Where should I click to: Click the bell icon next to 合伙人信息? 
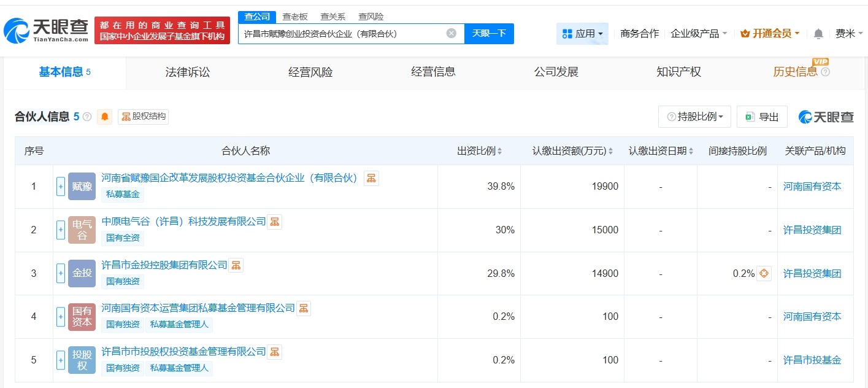[104, 117]
